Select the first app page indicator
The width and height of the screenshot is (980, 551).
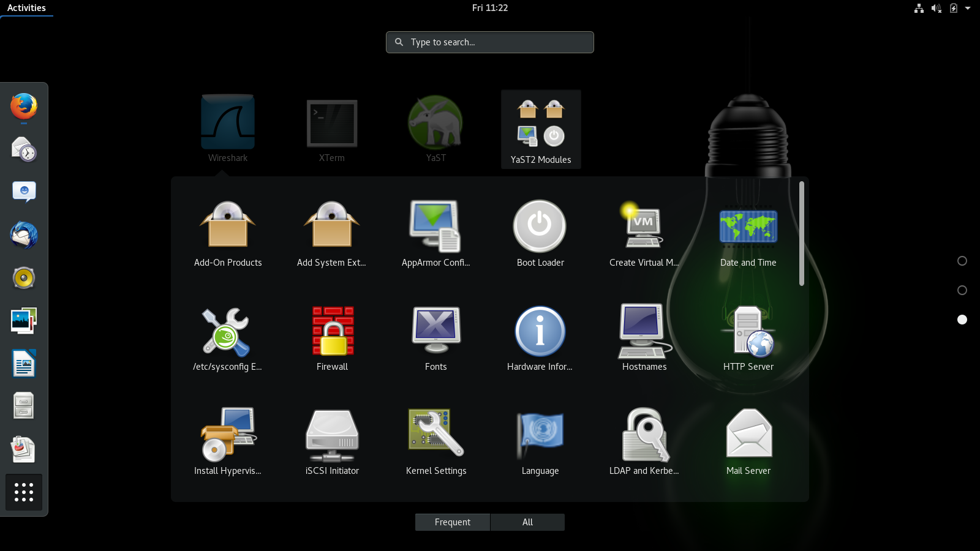point(962,261)
